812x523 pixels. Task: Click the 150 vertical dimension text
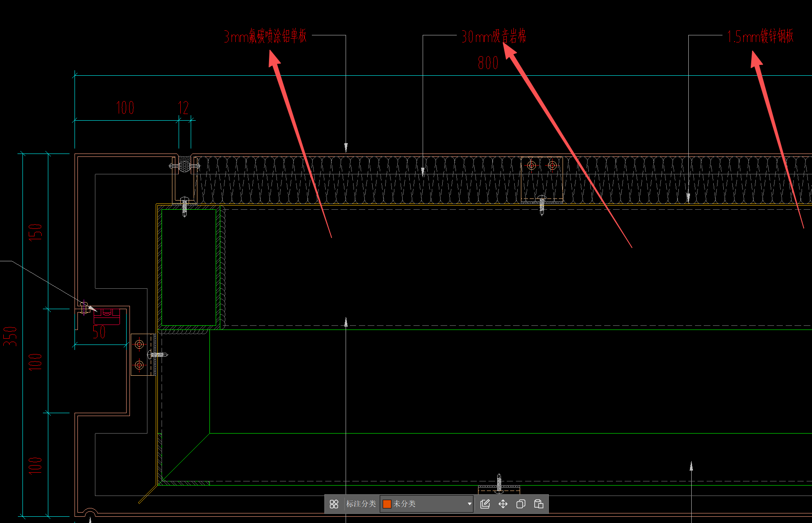click(x=36, y=232)
